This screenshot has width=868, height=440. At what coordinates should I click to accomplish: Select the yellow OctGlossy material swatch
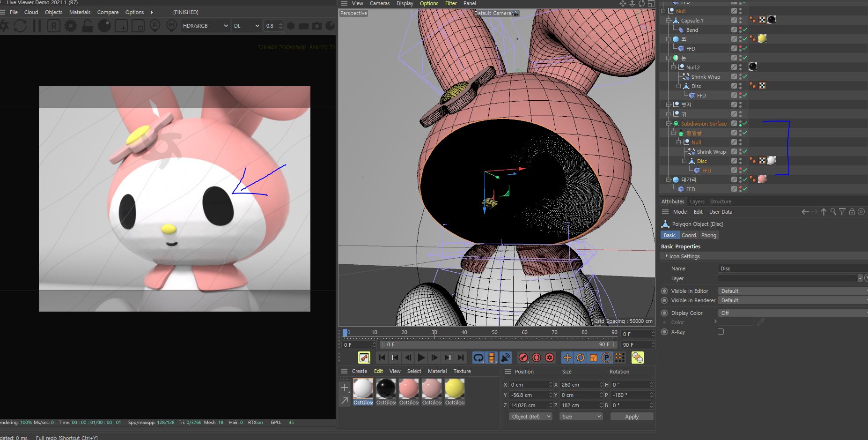click(455, 389)
